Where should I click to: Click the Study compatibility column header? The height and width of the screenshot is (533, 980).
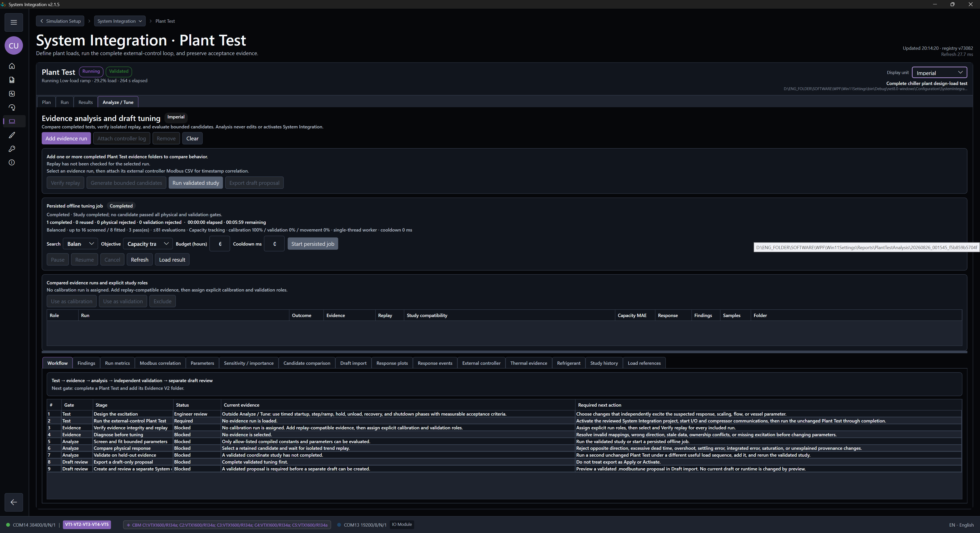click(509, 316)
